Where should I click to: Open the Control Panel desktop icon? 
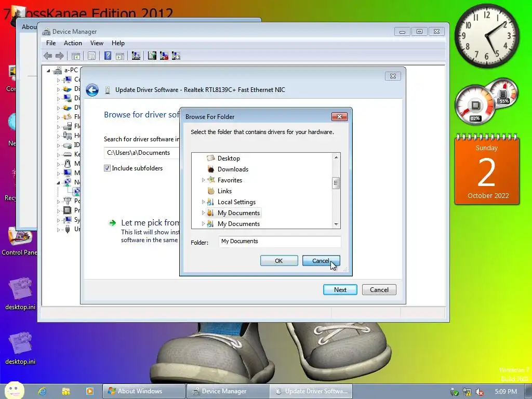click(x=19, y=241)
